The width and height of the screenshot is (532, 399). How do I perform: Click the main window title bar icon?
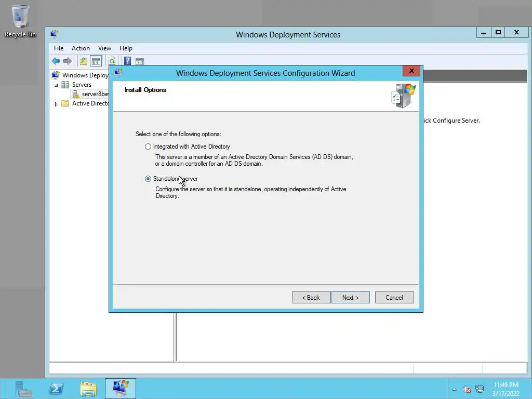pos(55,34)
